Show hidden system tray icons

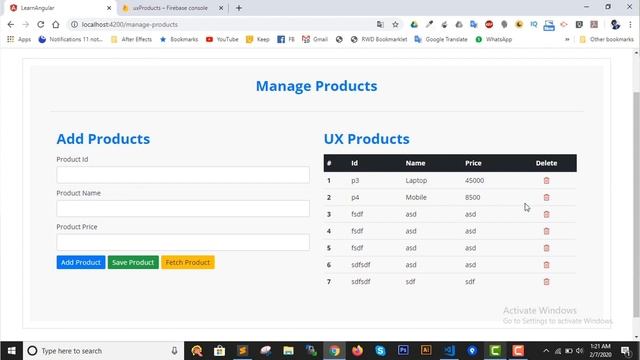(x=546, y=351)
